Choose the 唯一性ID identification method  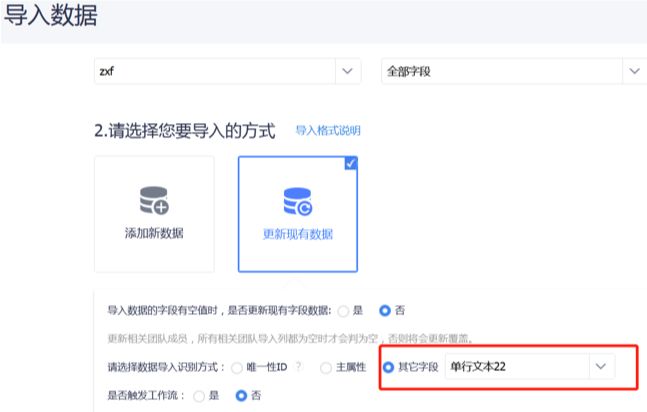click(x=237, y=368)
